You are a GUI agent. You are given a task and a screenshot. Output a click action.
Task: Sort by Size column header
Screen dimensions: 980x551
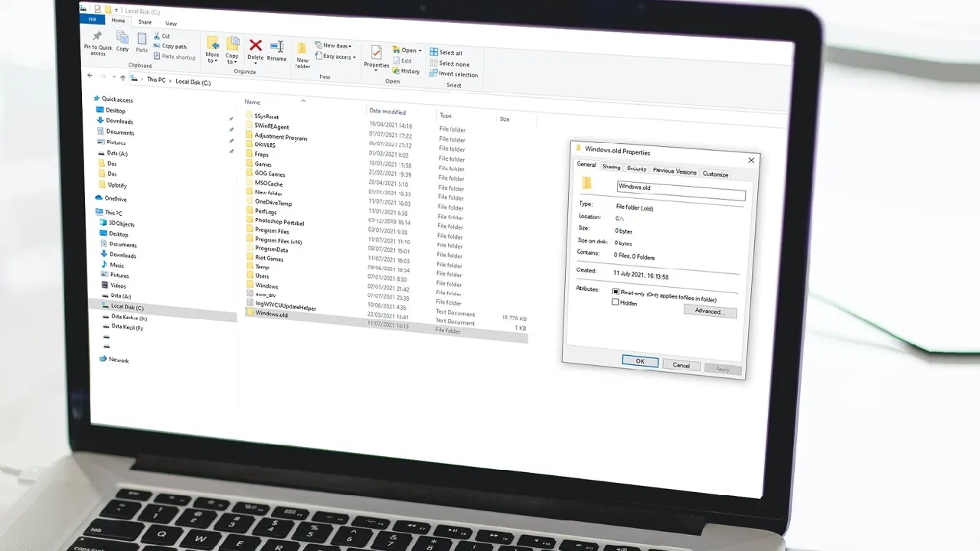click(x=505, y=119)
